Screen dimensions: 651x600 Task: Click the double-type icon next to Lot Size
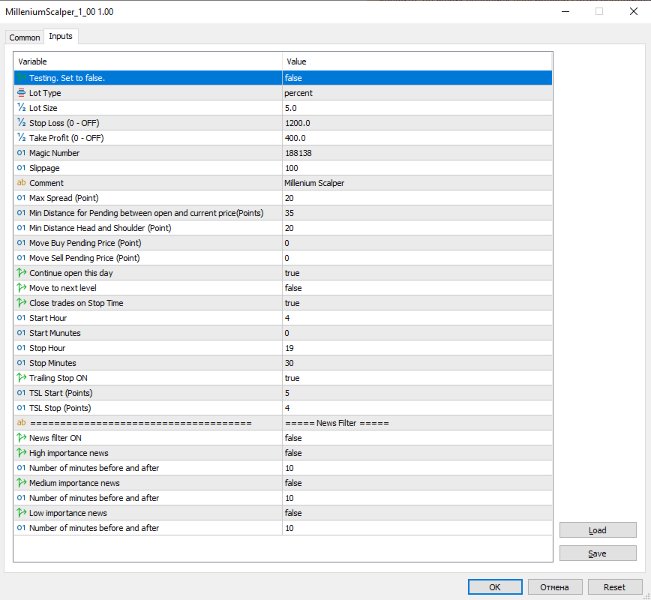(x=21, y=108)
